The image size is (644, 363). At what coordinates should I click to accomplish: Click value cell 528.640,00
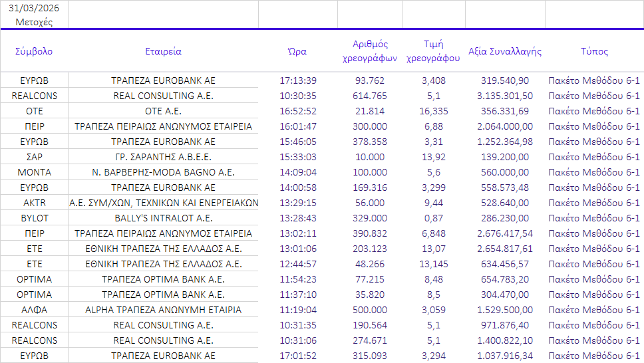(x=505, y=203)
